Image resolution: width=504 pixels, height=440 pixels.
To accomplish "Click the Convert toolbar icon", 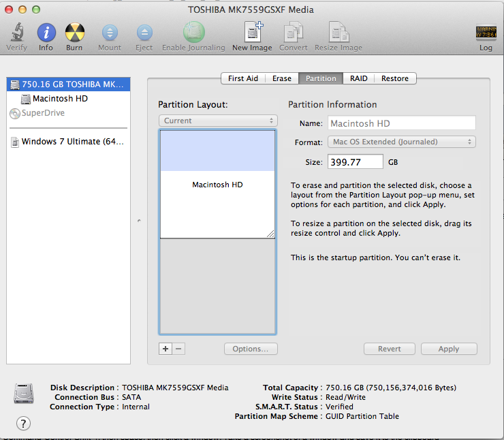I will click(293, 32).
